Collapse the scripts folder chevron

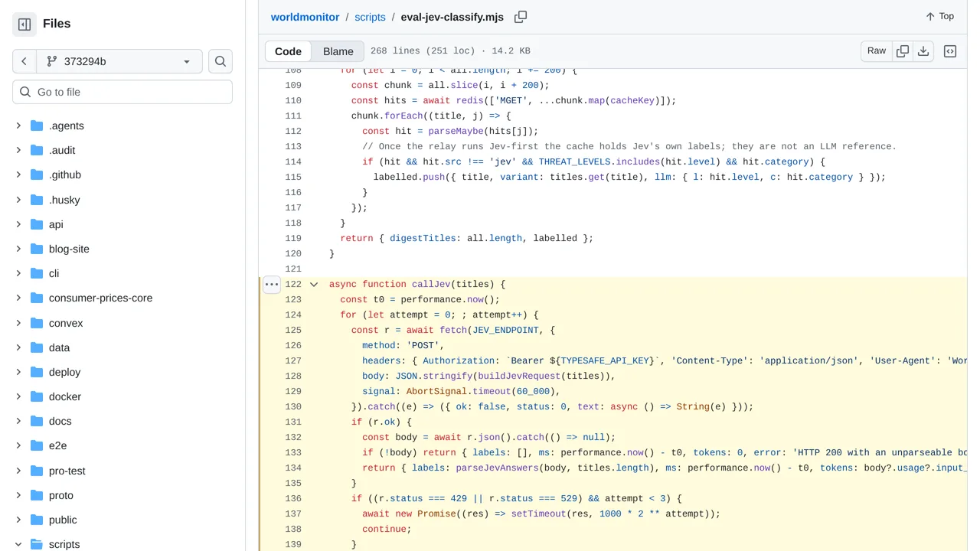point(18,544)
